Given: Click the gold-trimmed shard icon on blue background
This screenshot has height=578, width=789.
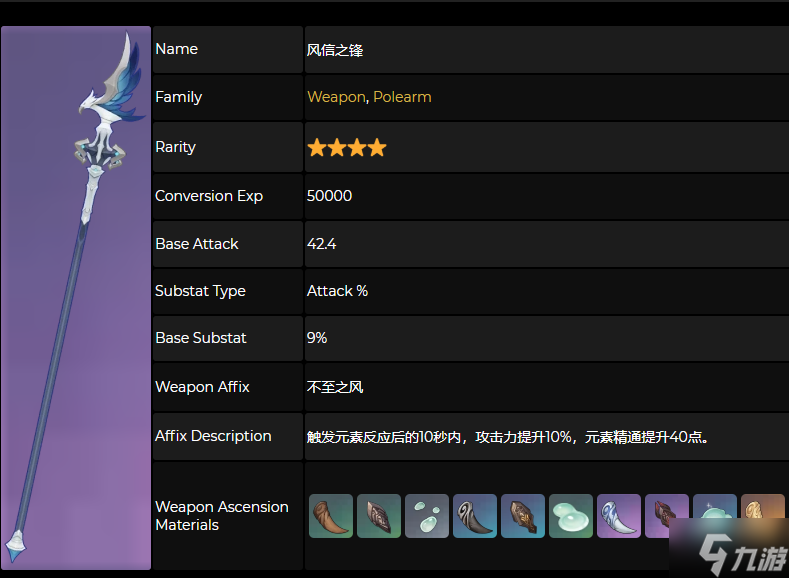Looking at the screenshot, I should click(522, 516).
